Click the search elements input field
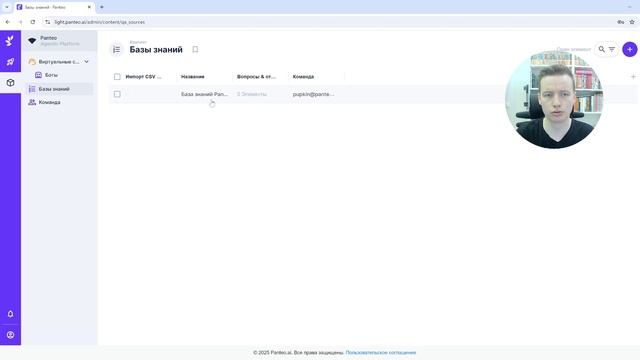 point(573,49)
